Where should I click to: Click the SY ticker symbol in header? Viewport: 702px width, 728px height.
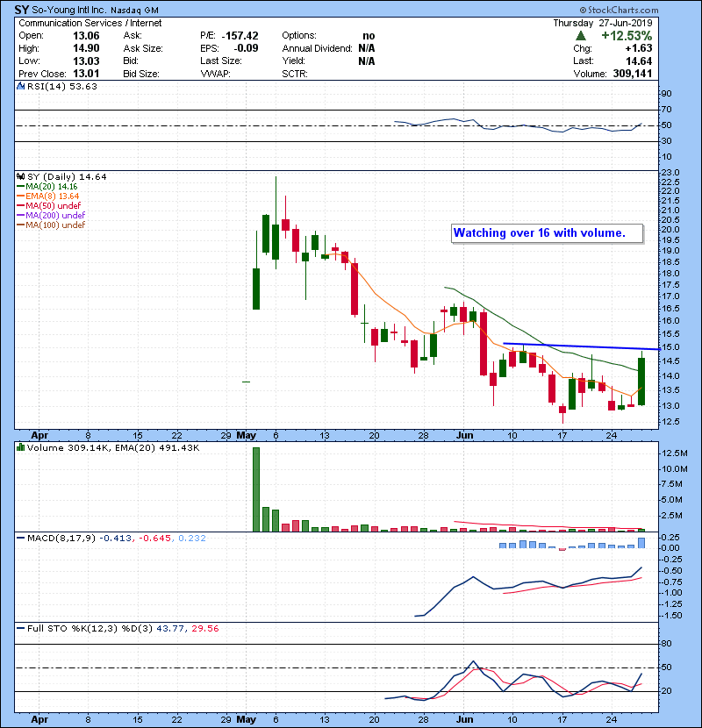tap(22, 10)
